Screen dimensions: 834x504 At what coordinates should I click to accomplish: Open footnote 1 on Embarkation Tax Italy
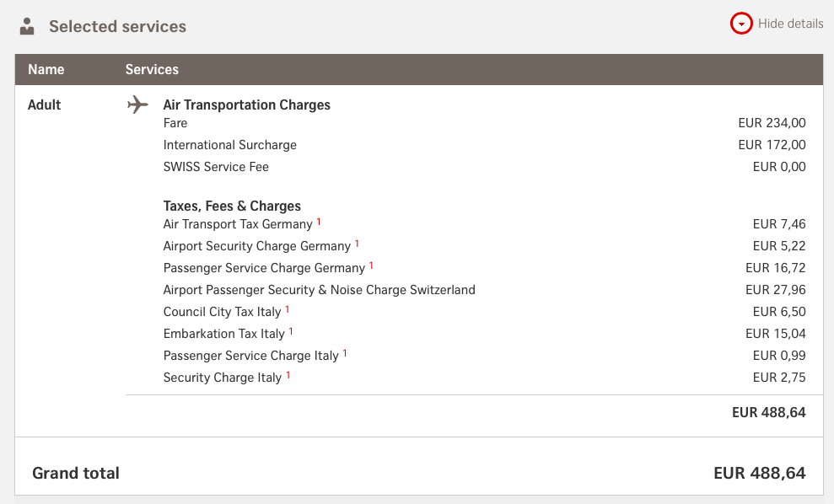[291, 332]
